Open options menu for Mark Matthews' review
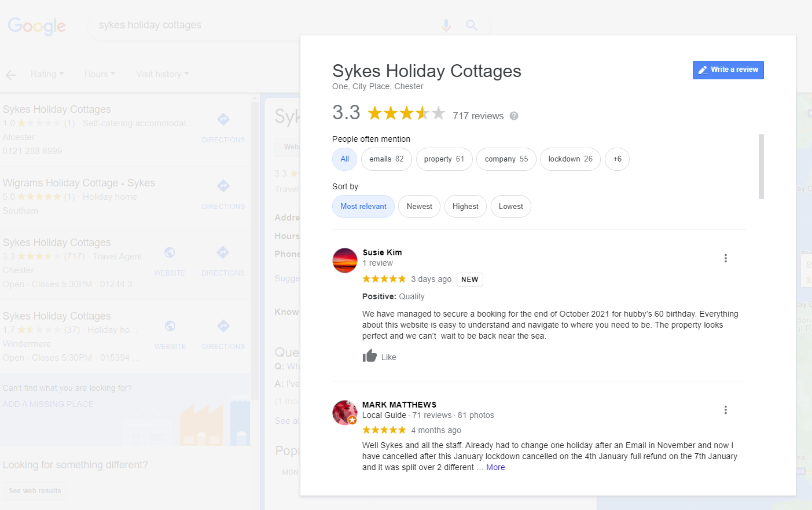The image size is (812, 510). (725, 410)
